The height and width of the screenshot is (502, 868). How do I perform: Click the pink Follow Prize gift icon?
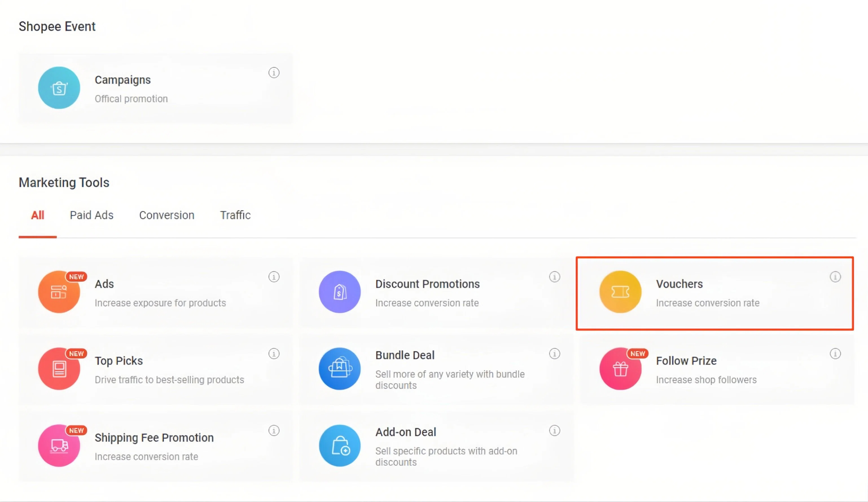tap(620, 368)
